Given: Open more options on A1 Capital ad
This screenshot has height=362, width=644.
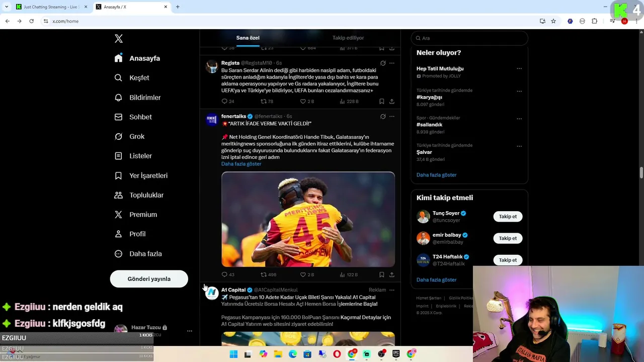Looking at the screenshot, I should pyautogui.click(x=392, y=290).
